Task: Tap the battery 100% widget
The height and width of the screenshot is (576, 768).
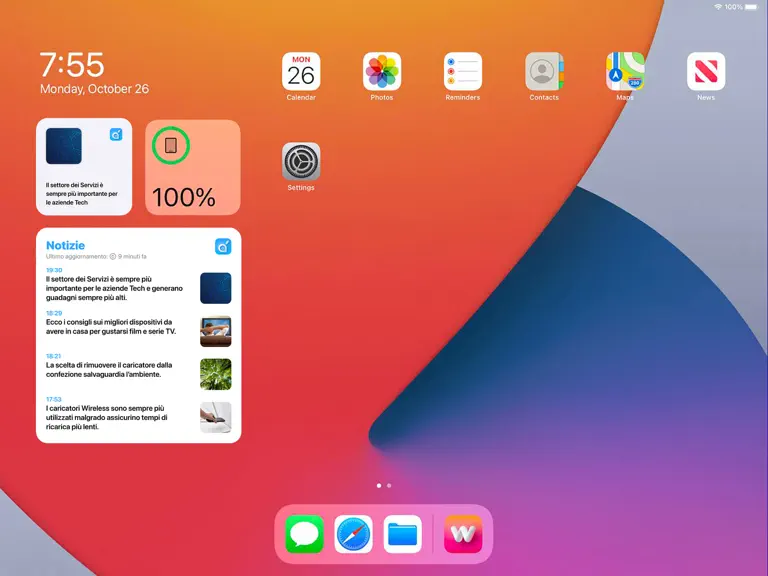Action: click(192, 167)
